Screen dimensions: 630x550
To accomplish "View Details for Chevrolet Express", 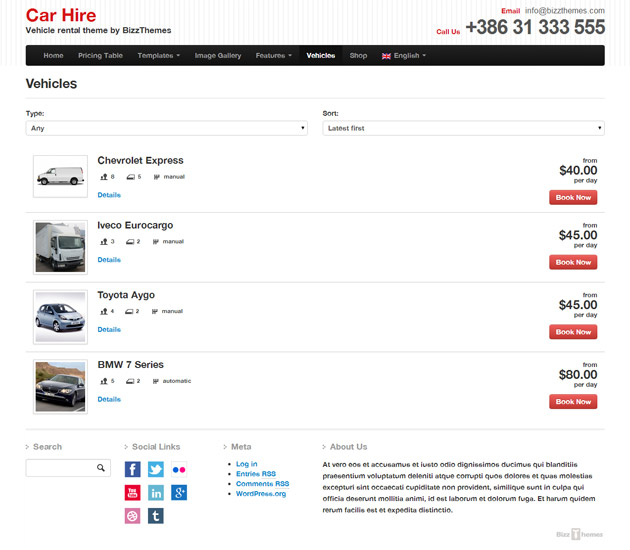I will point(109,195).
